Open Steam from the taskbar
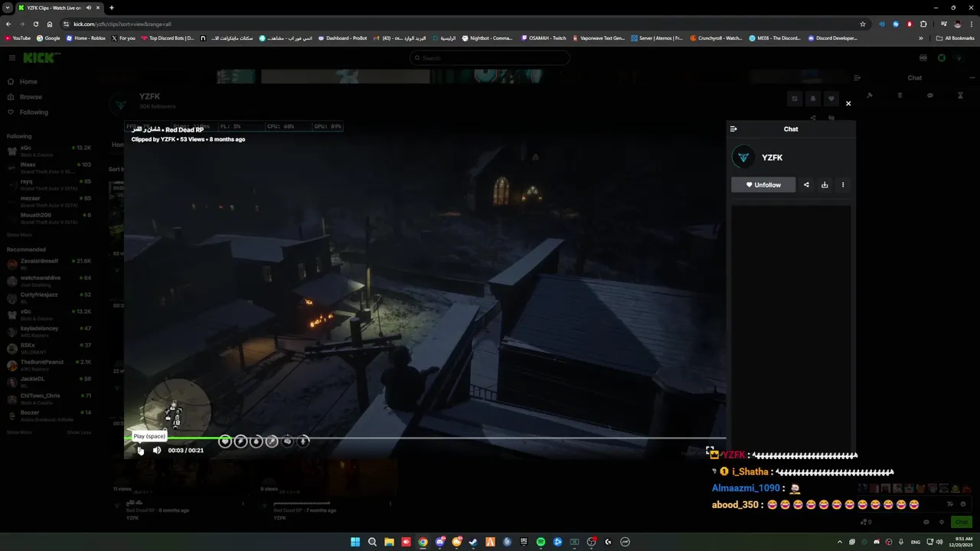Viewport: 980px width, 551px height. pos(473,542)
